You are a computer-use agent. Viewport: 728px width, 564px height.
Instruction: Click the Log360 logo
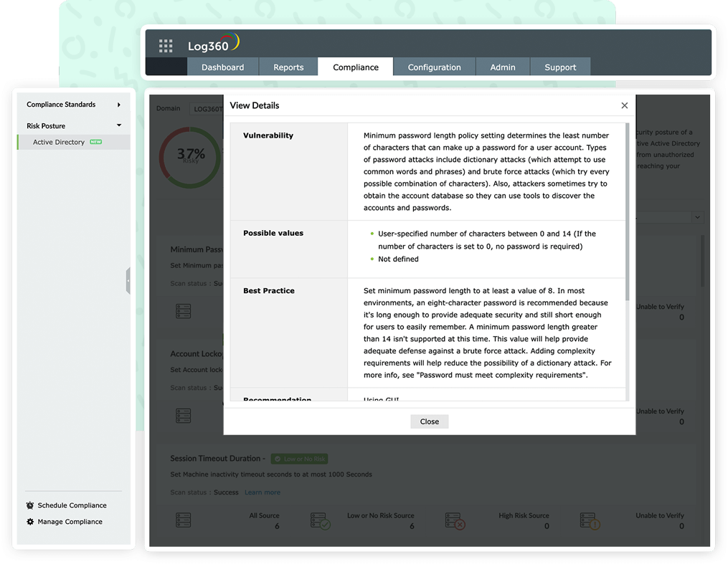213,43
